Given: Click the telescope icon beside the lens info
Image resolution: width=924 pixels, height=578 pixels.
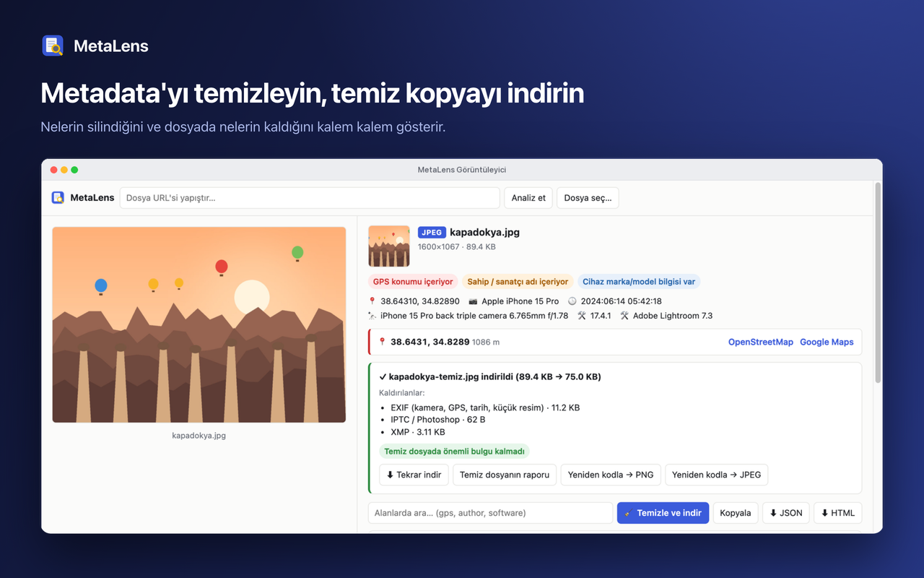Looking at the screenshot, I should (372, 316).
